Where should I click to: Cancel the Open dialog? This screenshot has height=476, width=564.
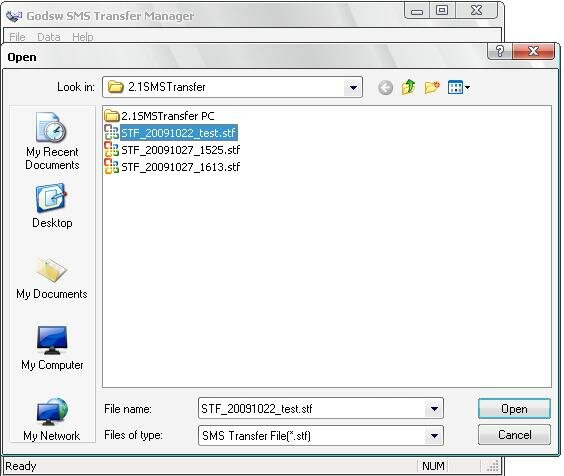coord(514,435)
